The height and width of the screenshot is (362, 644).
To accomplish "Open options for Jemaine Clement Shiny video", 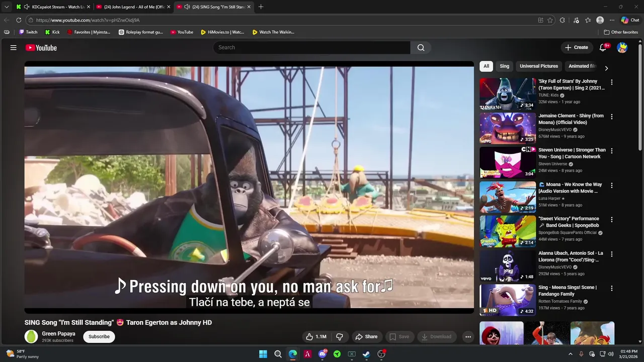I will pos(612,117).
